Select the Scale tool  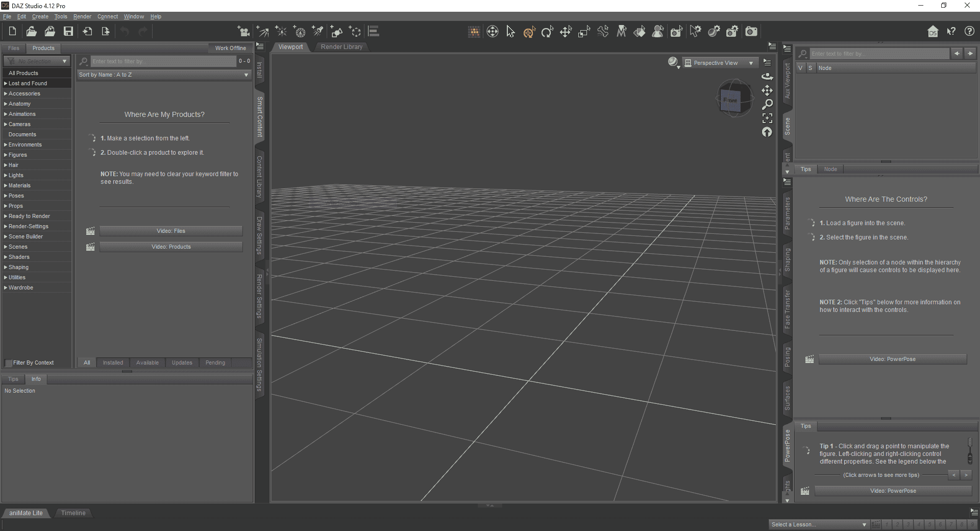(583, 31)
